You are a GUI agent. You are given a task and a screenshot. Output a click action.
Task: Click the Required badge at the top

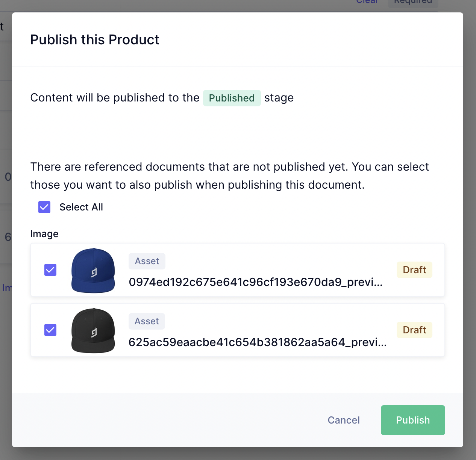(x=413, y=2)
